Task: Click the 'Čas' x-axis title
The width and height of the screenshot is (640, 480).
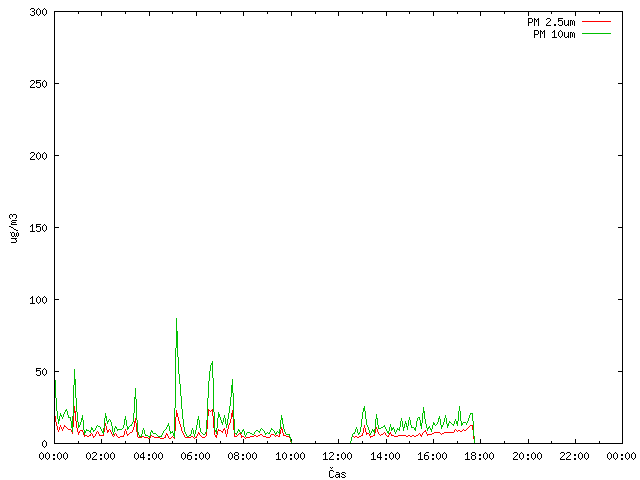Action: (337, 473)
